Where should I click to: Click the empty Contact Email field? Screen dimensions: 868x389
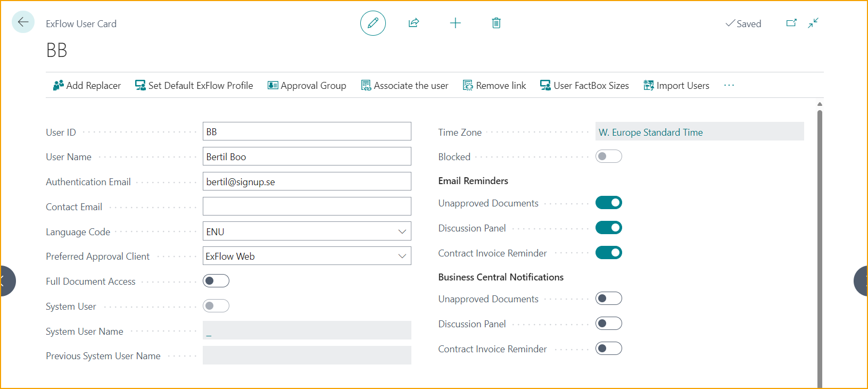point(307,206)
